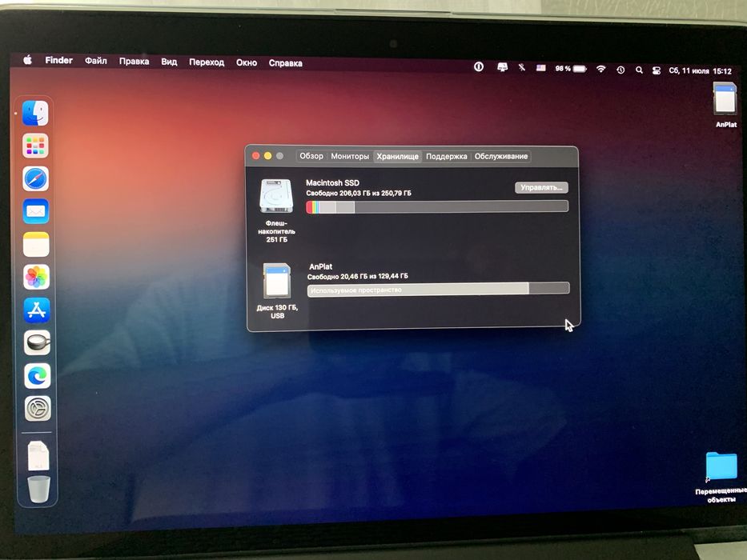747x560 pixels.
Task: Open the Правка menu
Action: click(x=134, y=61)
